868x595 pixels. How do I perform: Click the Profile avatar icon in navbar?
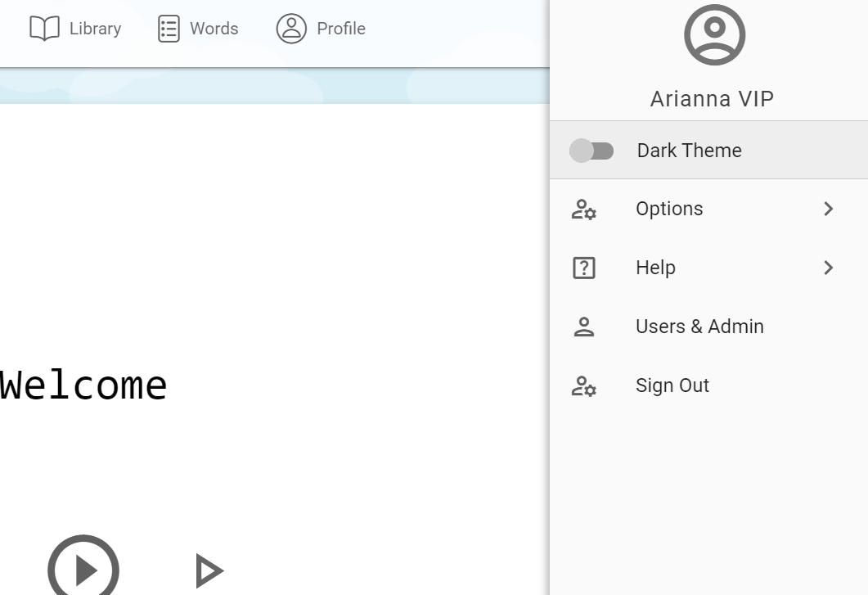pyautogui.click(x=291, y=29)
